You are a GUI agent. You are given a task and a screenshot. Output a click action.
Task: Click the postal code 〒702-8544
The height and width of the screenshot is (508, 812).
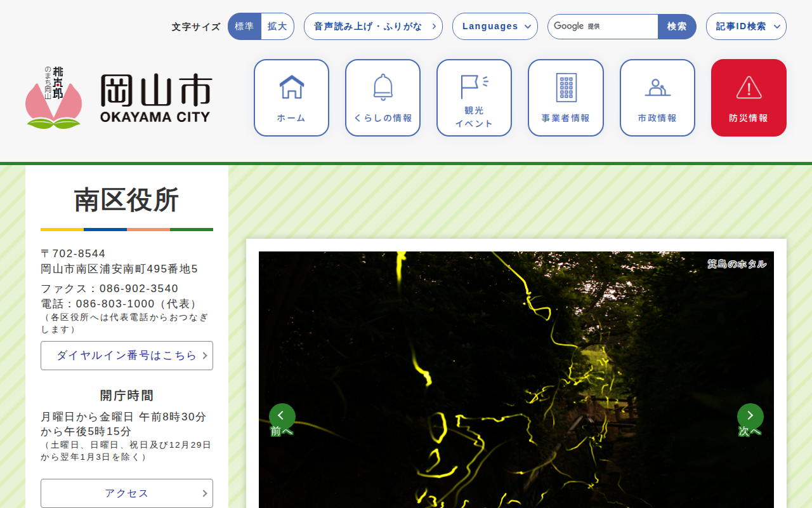73,254
